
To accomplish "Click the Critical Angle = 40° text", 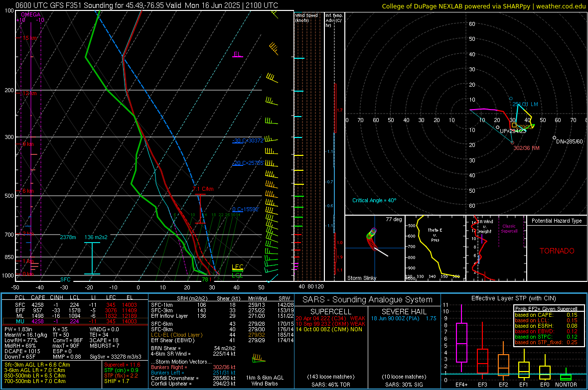I will click(374, 200).
